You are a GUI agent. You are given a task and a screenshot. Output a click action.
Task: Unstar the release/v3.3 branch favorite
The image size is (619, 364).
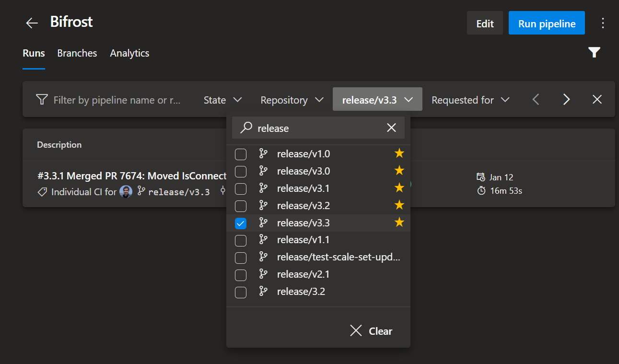point(399,222)
